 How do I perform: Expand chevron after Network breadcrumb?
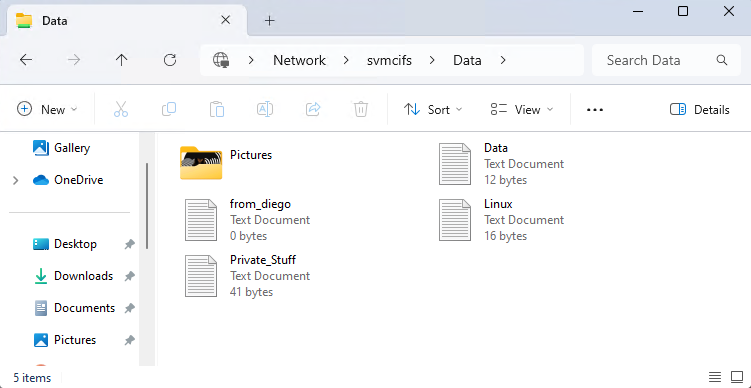point(346,60)
